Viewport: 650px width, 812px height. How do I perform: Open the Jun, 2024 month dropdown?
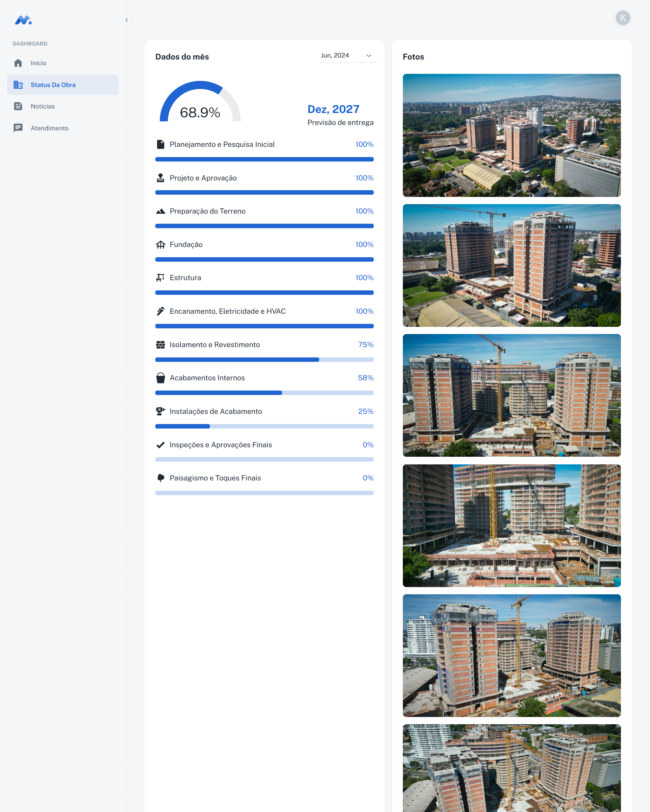tap(348, 56)
